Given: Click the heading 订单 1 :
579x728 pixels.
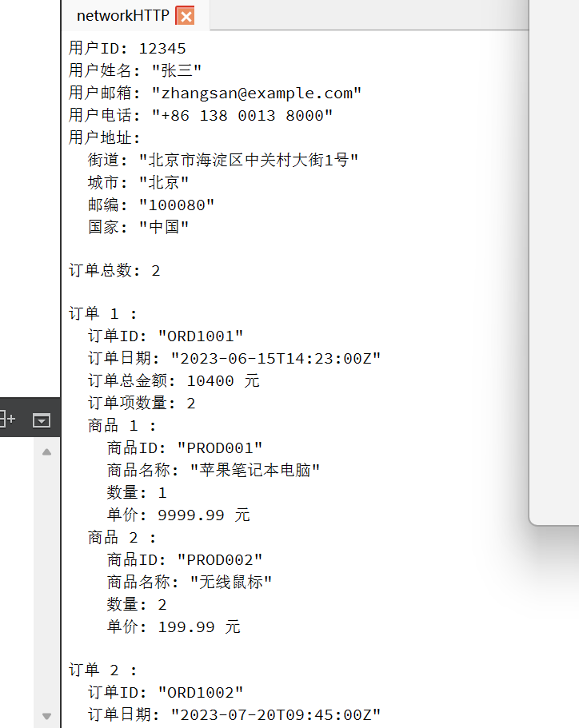Looking at the screenshot, I should click(102, 314).
